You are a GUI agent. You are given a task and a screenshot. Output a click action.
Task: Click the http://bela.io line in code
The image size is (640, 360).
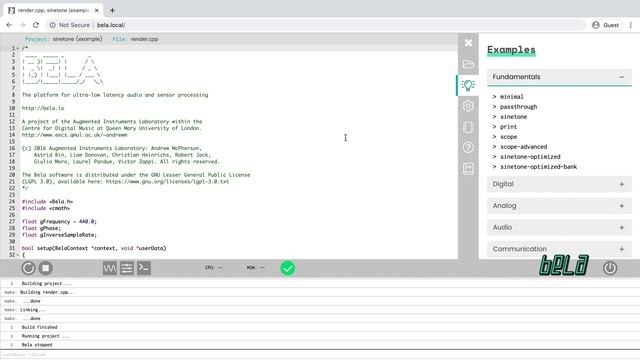(43, 108)
